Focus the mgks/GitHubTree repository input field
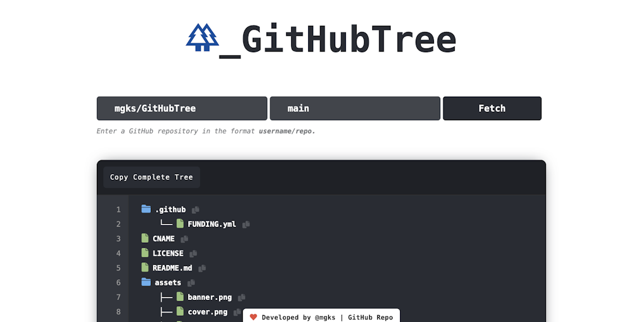 pos(182,108)
